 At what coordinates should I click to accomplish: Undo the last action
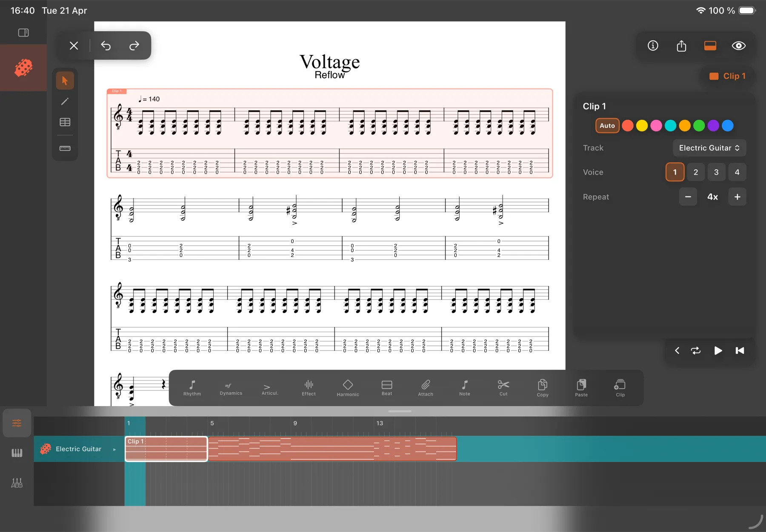point(106,46)
